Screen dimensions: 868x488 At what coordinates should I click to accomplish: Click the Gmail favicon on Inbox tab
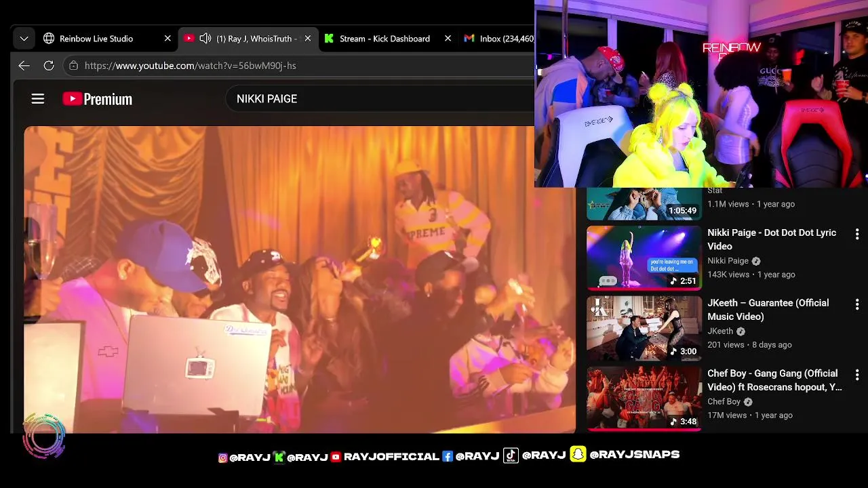[469, 39]
